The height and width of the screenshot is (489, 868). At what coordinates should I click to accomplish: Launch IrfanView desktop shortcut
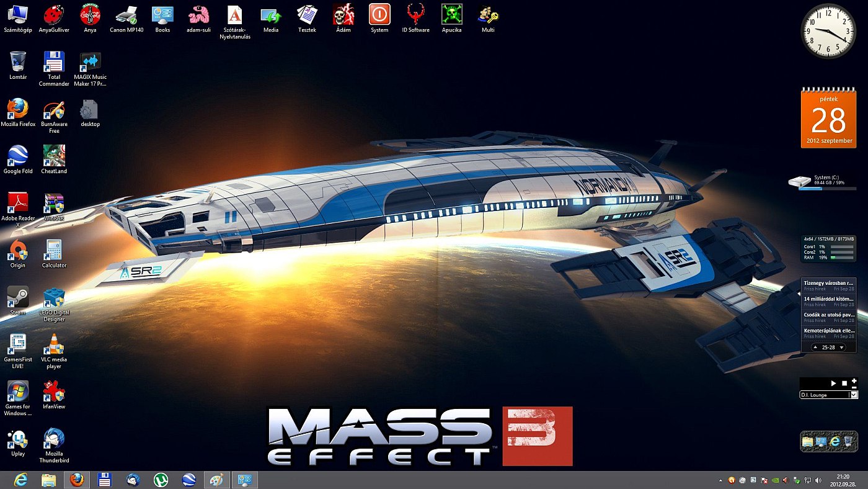(x=54, y=395)
